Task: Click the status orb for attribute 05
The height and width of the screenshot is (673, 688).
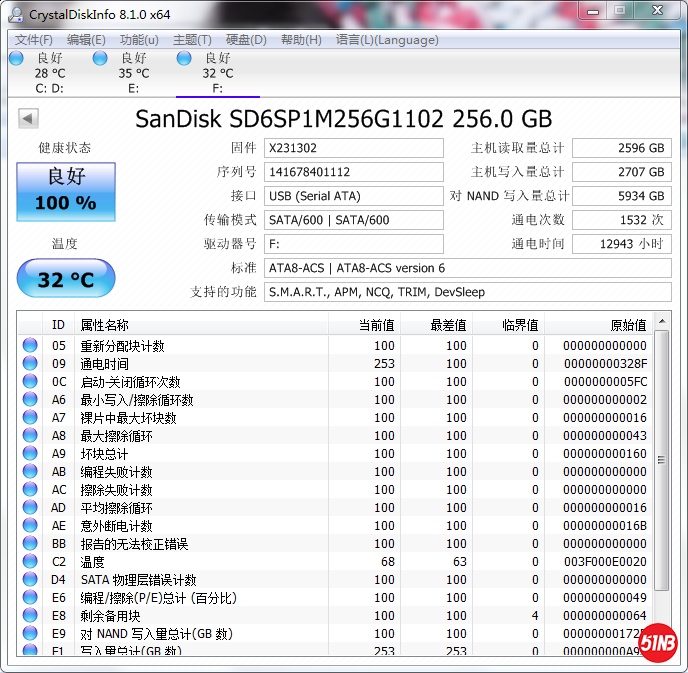Action: [30, 346]
